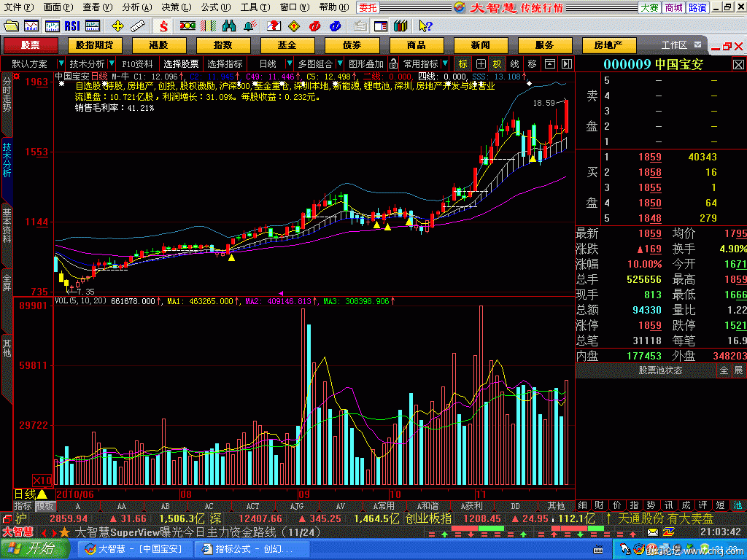Click the 路演 button
Viewport: 747px width, 560px height.
pyautogui.click(x=697, y=7)
